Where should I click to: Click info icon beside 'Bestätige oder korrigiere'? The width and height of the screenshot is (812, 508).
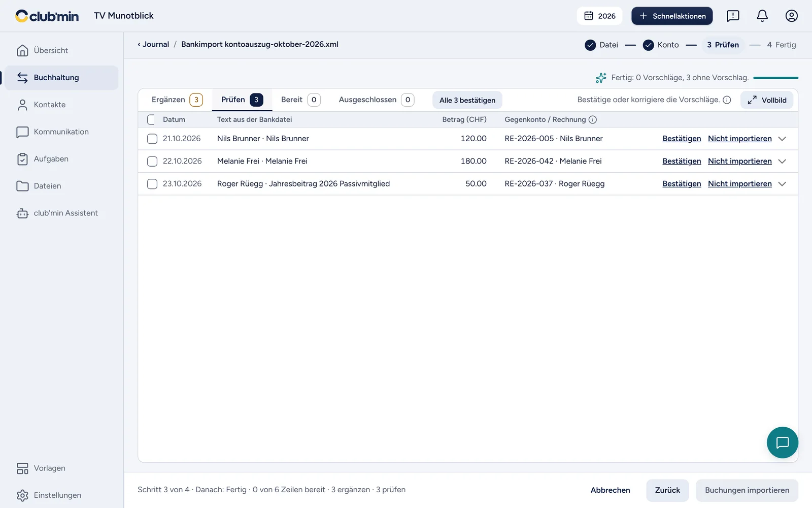(727, 100)
